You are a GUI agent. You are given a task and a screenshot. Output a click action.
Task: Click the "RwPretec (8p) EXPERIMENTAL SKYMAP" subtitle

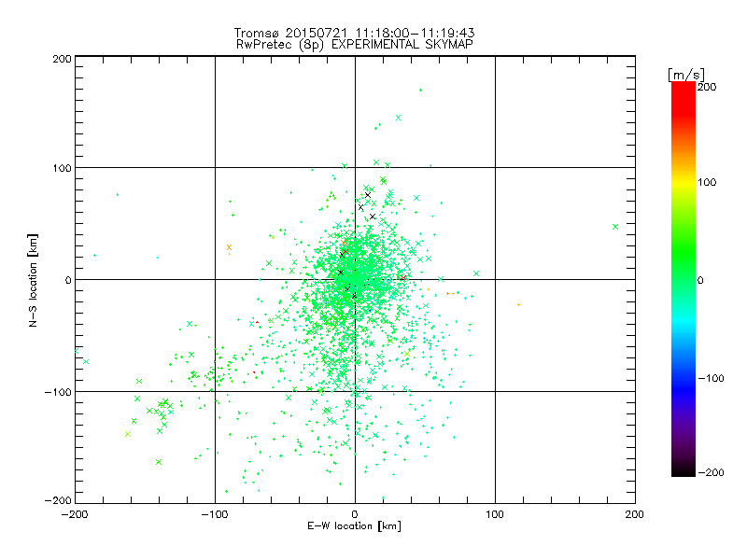click(x=355, y=44)
